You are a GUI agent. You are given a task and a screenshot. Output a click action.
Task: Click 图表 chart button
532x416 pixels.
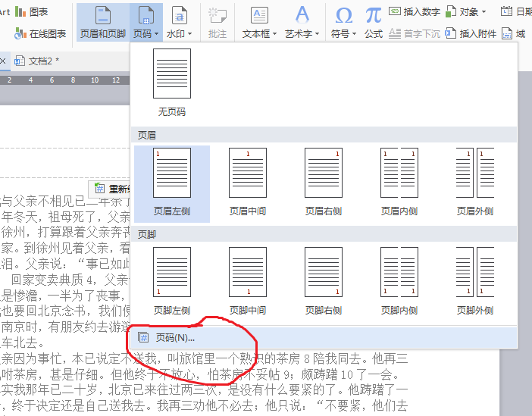tap(32, 12)
